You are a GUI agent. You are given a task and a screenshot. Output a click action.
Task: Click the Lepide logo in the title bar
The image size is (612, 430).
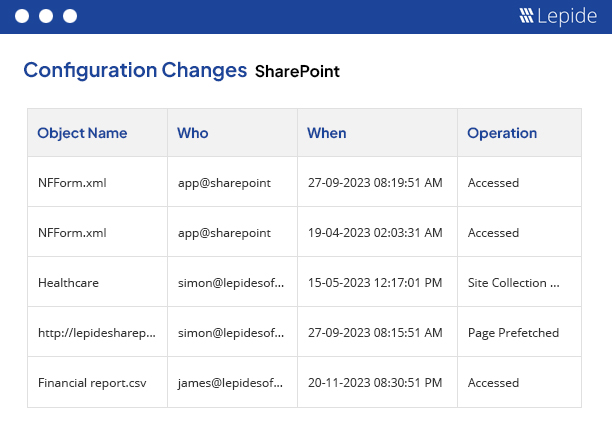pos(557,16)
